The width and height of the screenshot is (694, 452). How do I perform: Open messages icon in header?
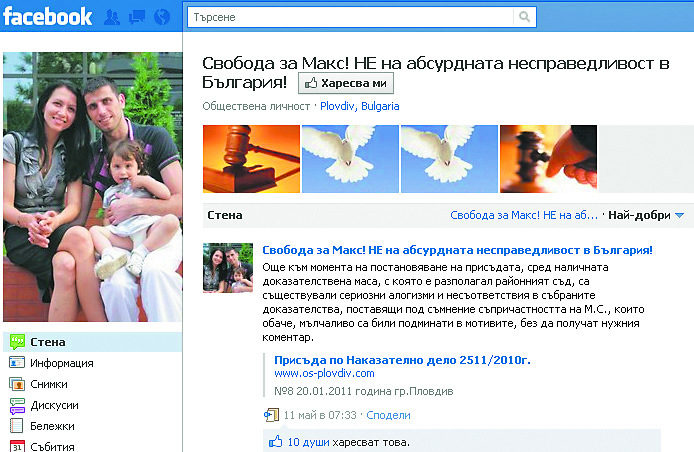[137, 17]
